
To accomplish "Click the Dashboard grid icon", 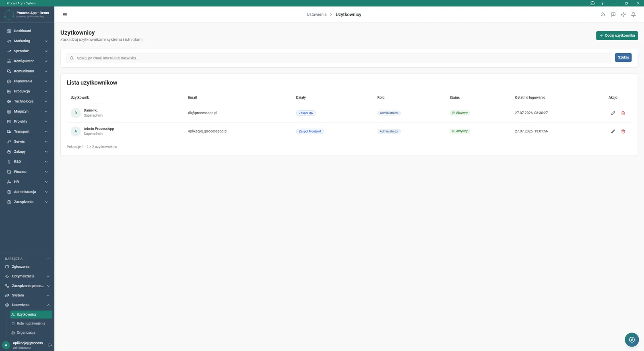I will tap(9, 31).
